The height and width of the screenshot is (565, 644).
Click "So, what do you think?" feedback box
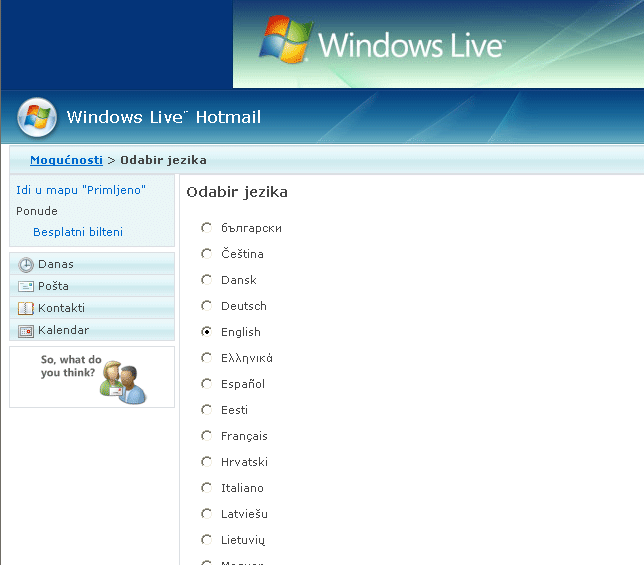click(x=92, y=377)
